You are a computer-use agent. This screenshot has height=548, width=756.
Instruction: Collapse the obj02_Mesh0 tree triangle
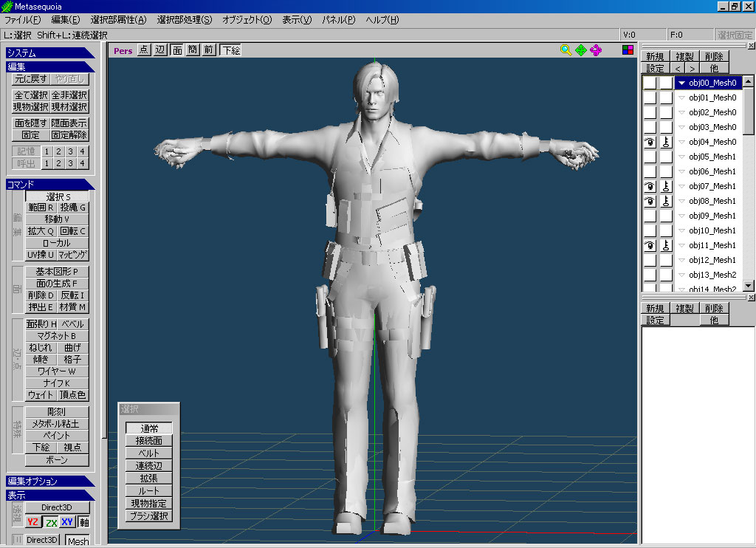coord(681,112)
